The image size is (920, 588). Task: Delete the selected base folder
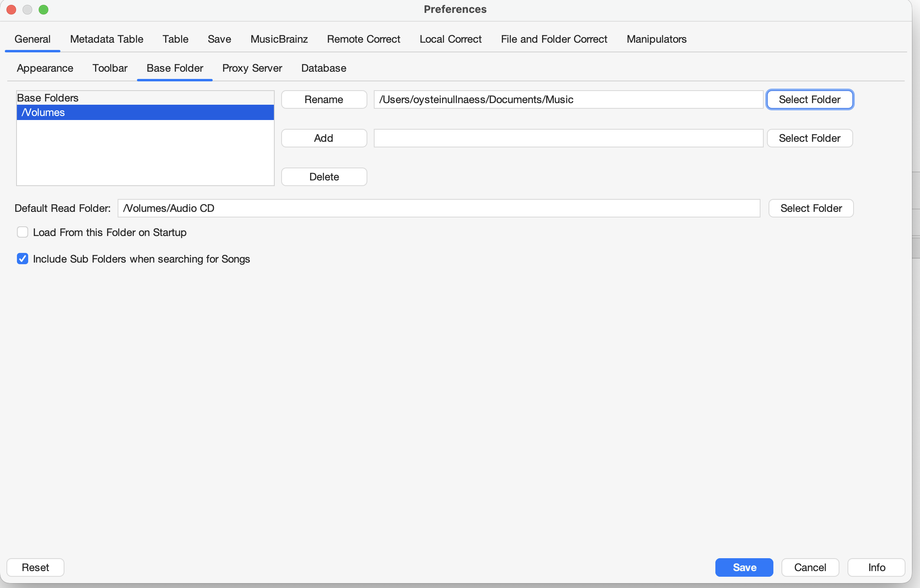[324, 177]
